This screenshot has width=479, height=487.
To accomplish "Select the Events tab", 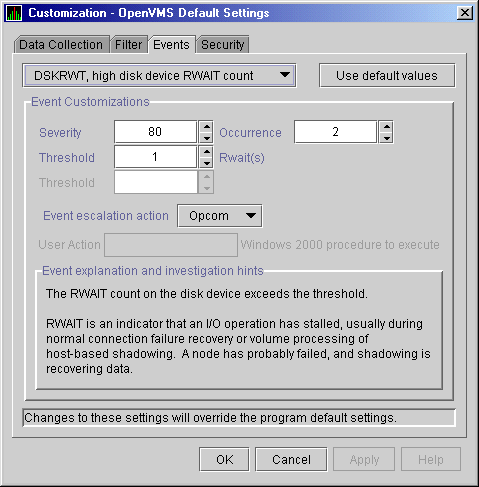I will point(172,45).
